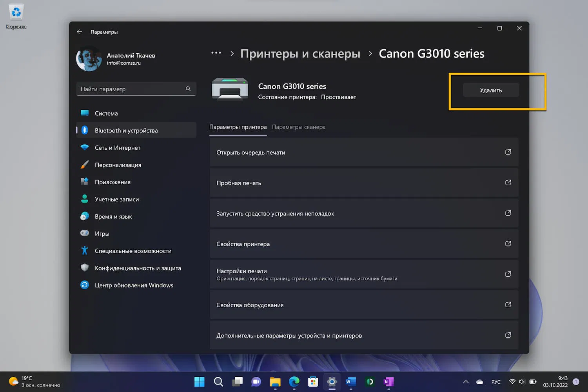Open Свойства принтера
The image size is (588, 392).
point(364,244)
